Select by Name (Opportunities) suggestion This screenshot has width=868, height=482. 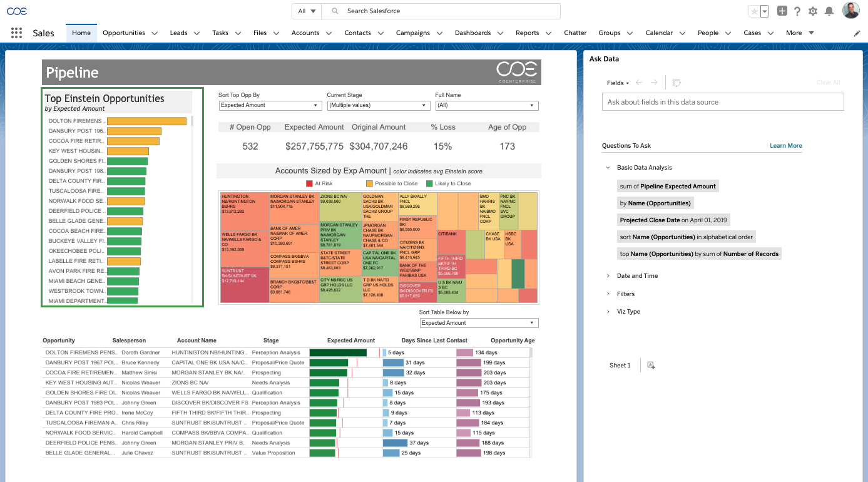tap(655, 203)
